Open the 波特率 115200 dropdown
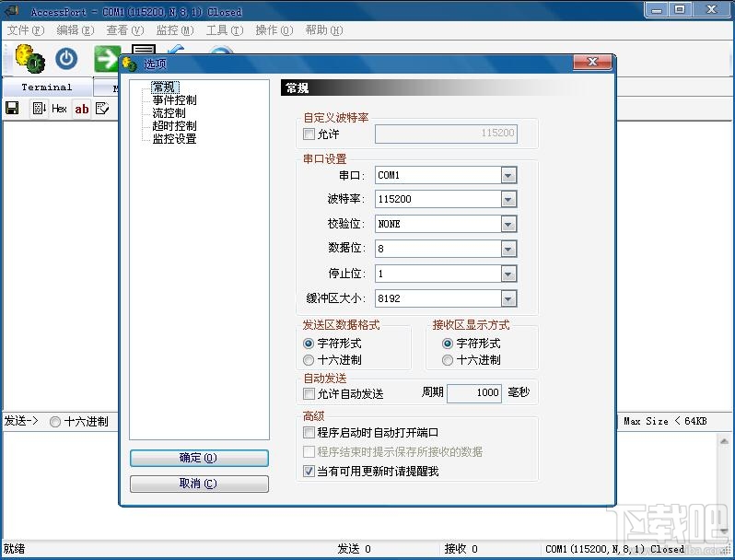Viewport: 735px width, 560px height. [x=508, y=200]
